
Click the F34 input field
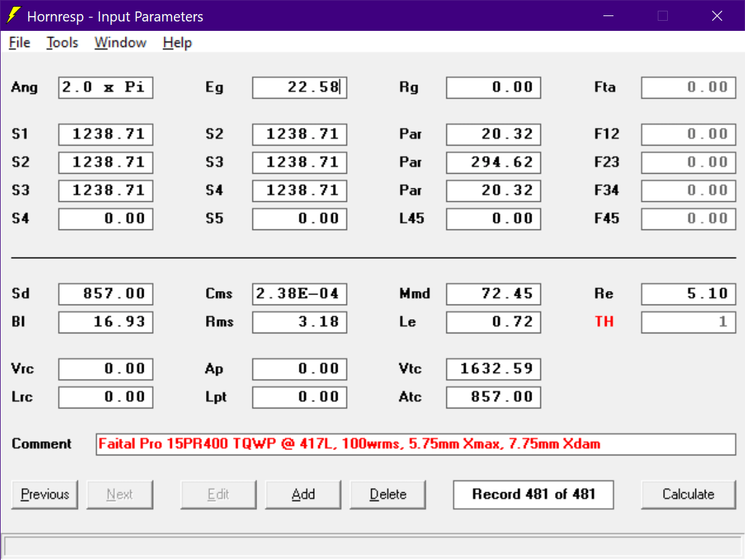(689, 190)
